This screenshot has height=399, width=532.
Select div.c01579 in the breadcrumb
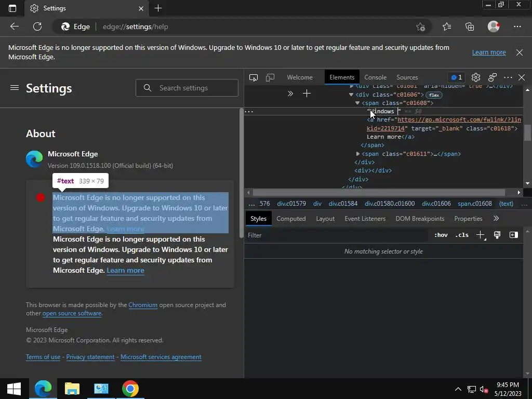click(x=291, y=204)
